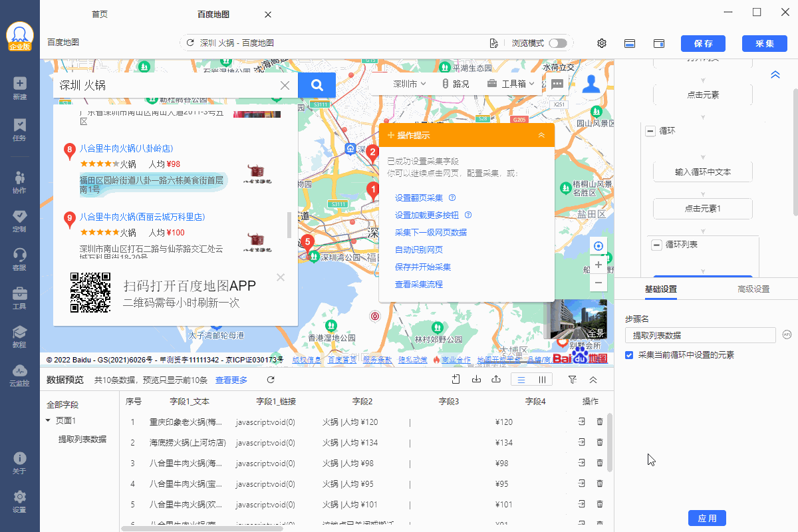
Task: Click the filter icon in data preview
Action: (x=572, y=379)
